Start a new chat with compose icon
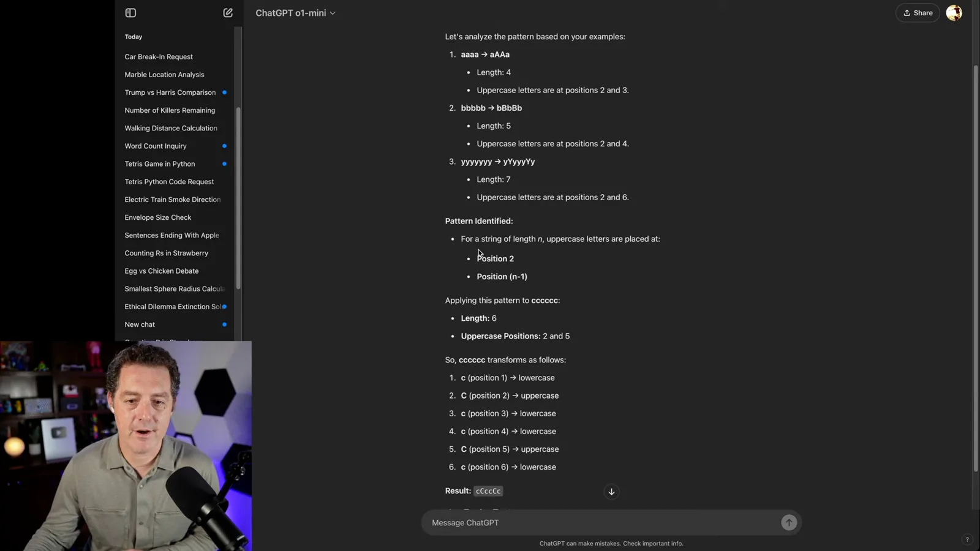 point(228,13)
